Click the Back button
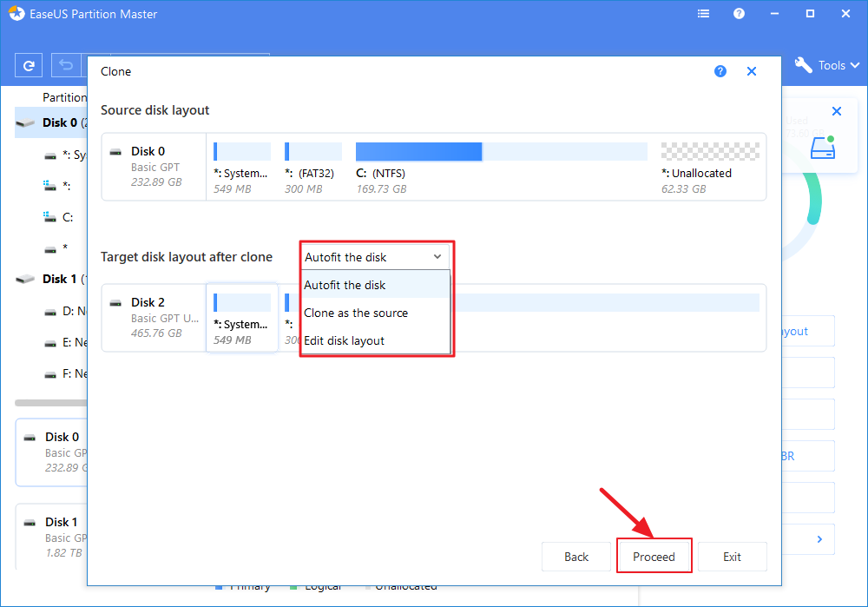 [x=577, y=556]
